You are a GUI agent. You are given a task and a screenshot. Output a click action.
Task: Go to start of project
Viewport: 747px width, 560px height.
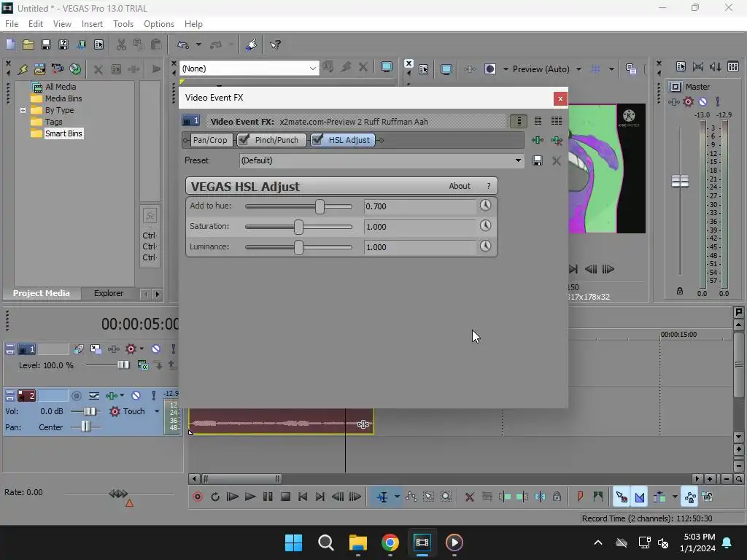[x=303, y=497]
